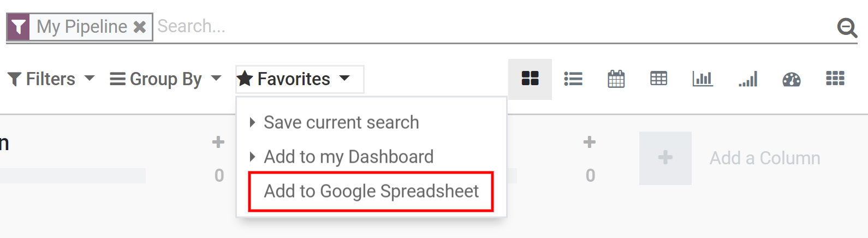Switch to the Activity grid view
Screen dimensions: 868x238
coord(835,79)
